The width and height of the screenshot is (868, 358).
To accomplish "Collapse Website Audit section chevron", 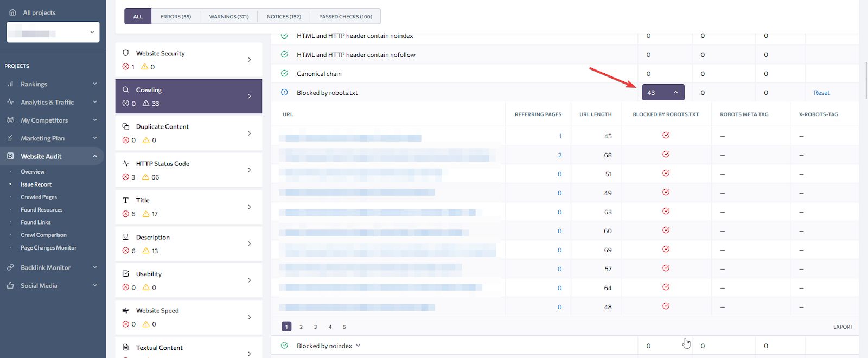I will click(x=95, y=156).
